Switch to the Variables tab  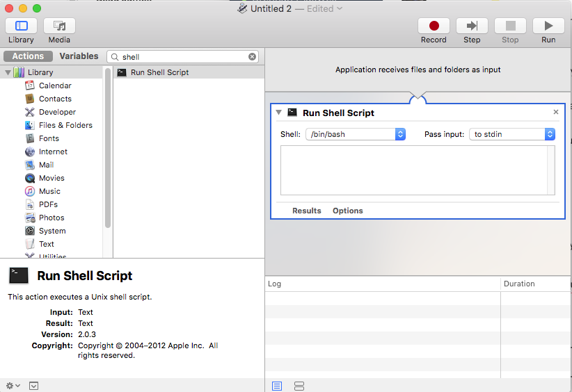point(79,56)
